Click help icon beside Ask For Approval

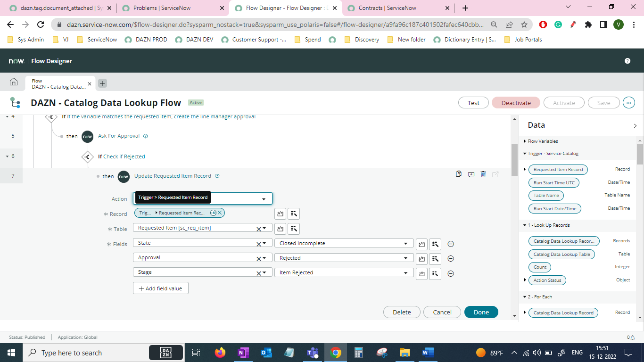click(x=146, y=136)
